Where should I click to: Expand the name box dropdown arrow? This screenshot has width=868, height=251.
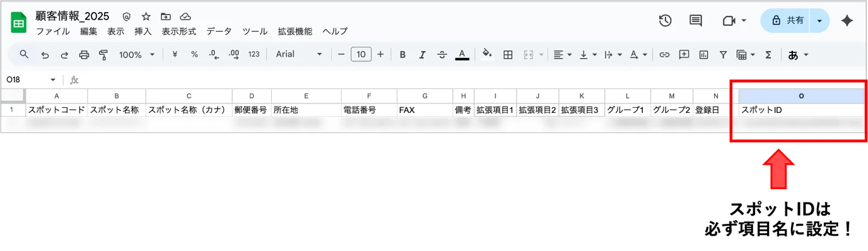tap(53, 80)
